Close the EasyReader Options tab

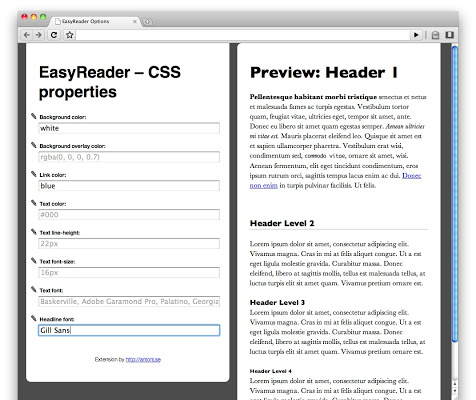pyautogui.click(x=135, y=21)
